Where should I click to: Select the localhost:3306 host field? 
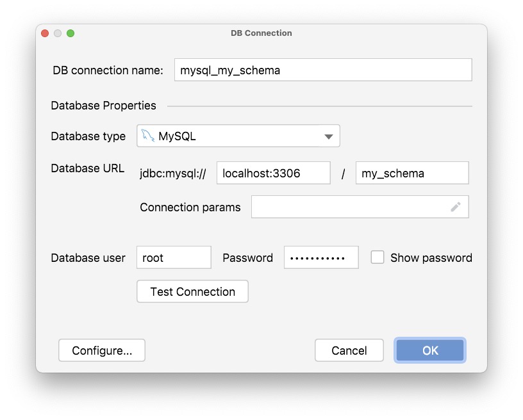coord(273,172)
